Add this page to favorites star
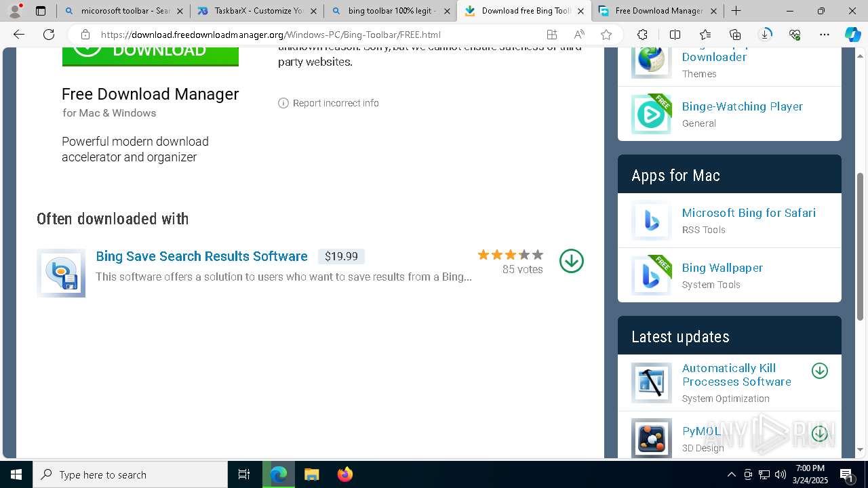The width and height of the screenshot is (868, 488). point(606,35)
